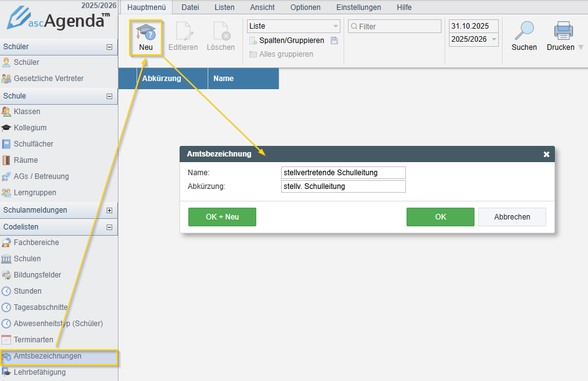Collapse the Schüler section
Screen dimensions: 588x381
(x=109, y=47)
